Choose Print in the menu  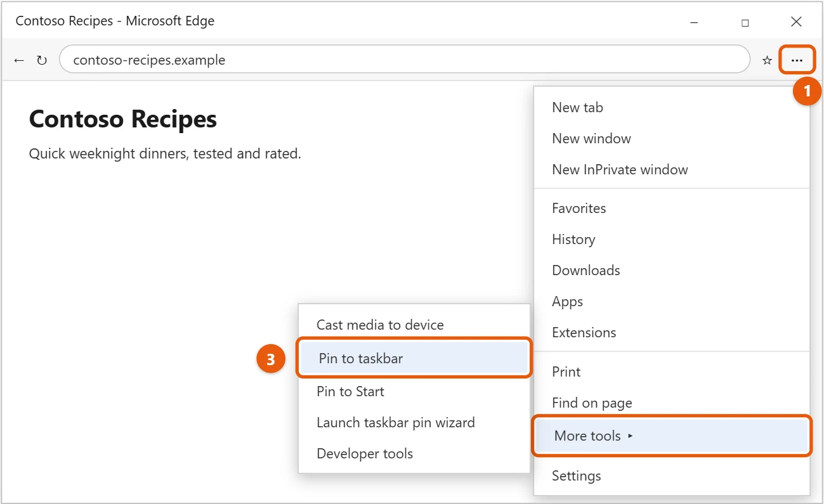coord(672,372)
